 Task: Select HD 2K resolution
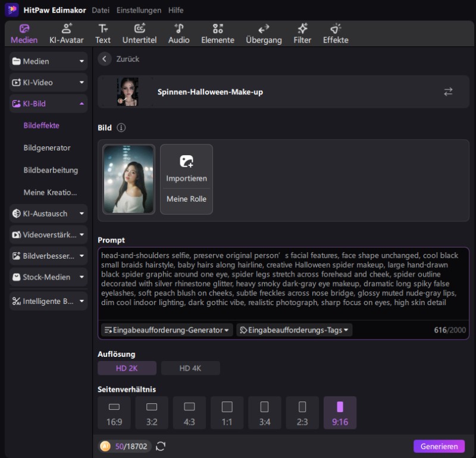point(127,368)
